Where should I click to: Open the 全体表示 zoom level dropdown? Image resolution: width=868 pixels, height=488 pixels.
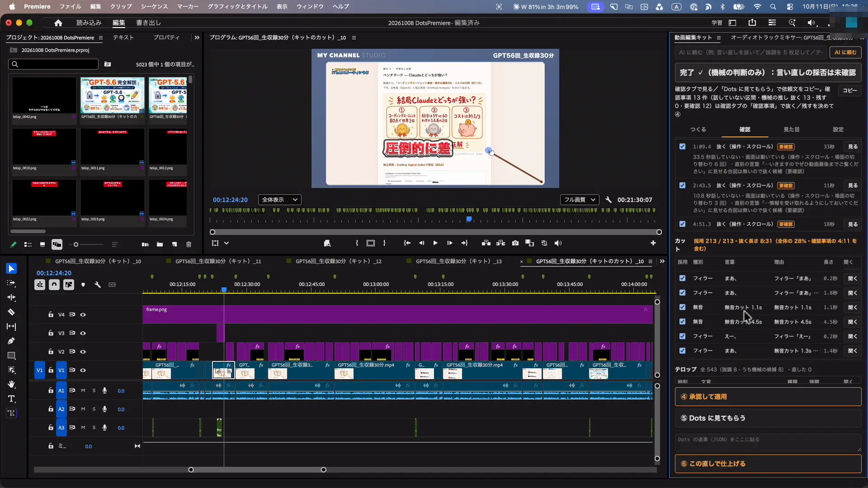click(x=280, y=200)
